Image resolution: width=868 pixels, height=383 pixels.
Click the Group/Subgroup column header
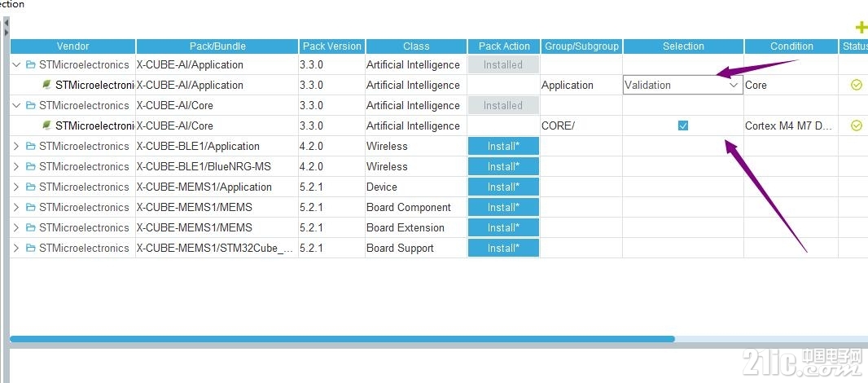point(581,46)
